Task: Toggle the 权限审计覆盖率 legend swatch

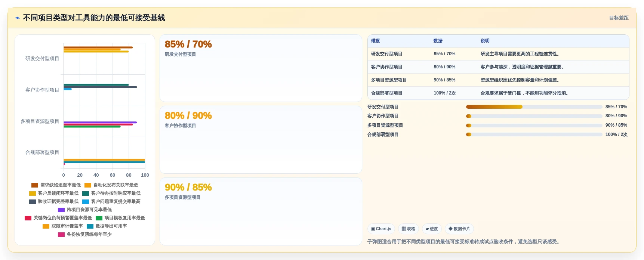Action: tap(46, 226)
